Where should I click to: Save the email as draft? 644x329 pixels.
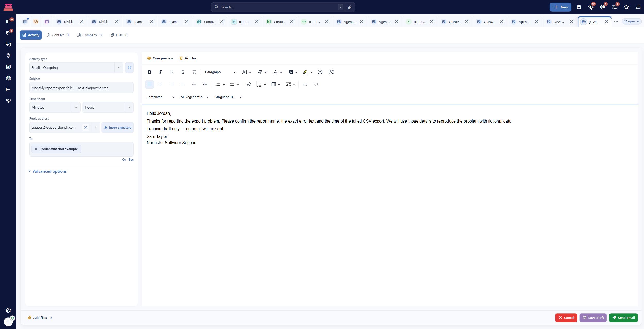click(593, 318)
